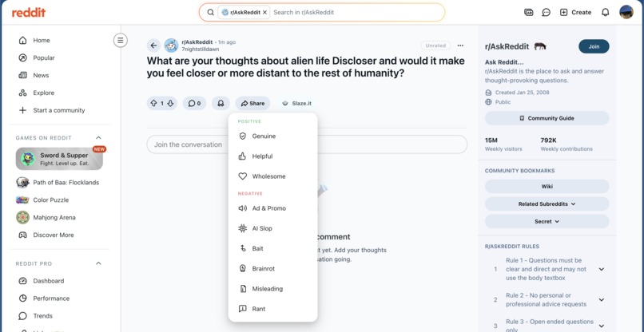Rate the post as Genuine
The image size is (644, 332).
272,136
